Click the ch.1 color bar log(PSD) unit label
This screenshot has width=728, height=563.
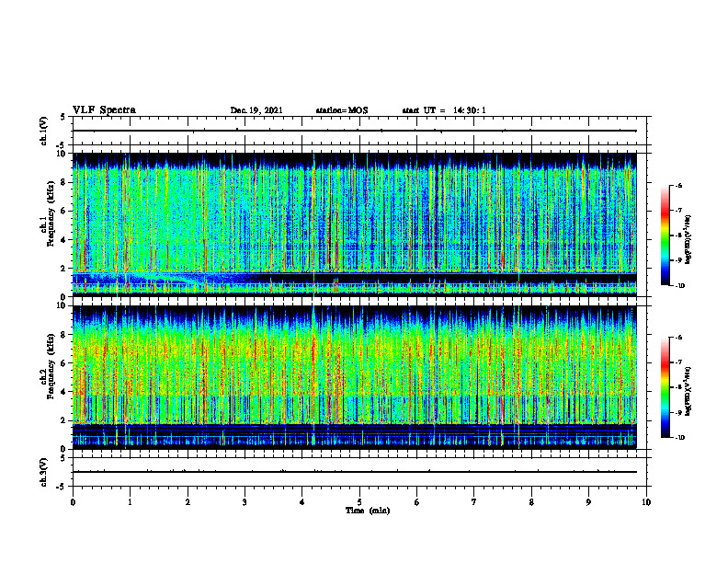pyautogui.click(x=688, y=240)
